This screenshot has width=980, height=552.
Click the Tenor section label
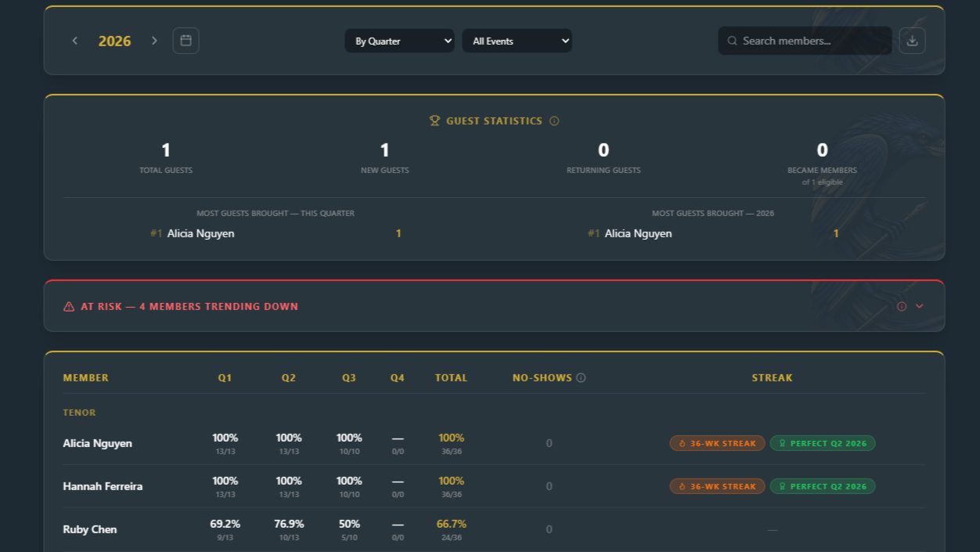click(x=79, y=413)
